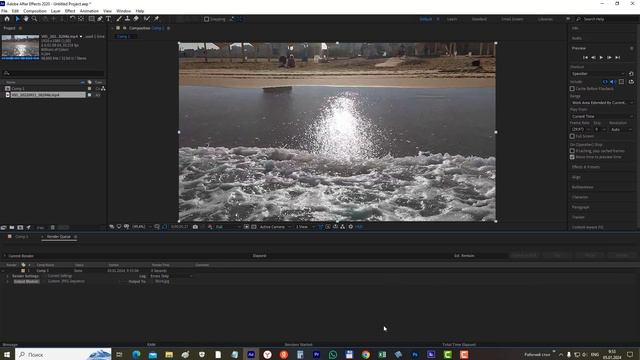
Task: Open Excel from the taskbar
Action: tap(382, 355)
